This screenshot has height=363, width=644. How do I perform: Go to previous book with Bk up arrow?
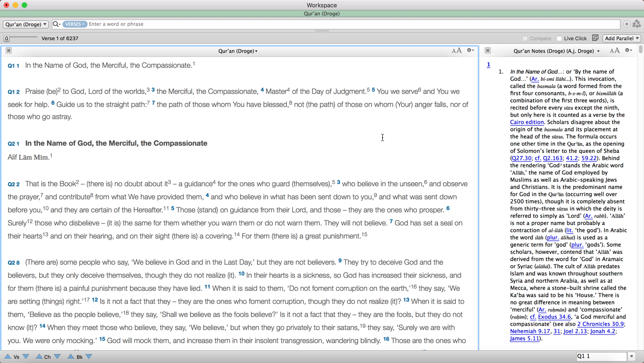(71, 356)
